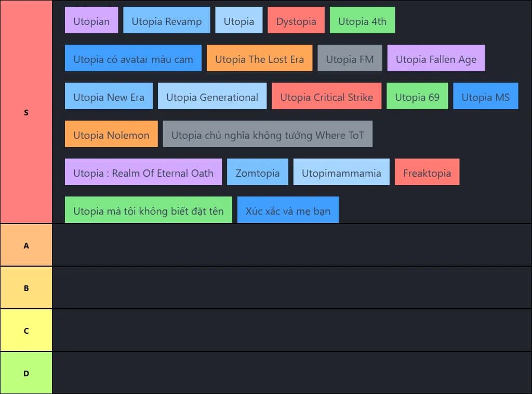
Task: Click the Utopia có avatar màu cam tile
Action: (x=133, y=58)
